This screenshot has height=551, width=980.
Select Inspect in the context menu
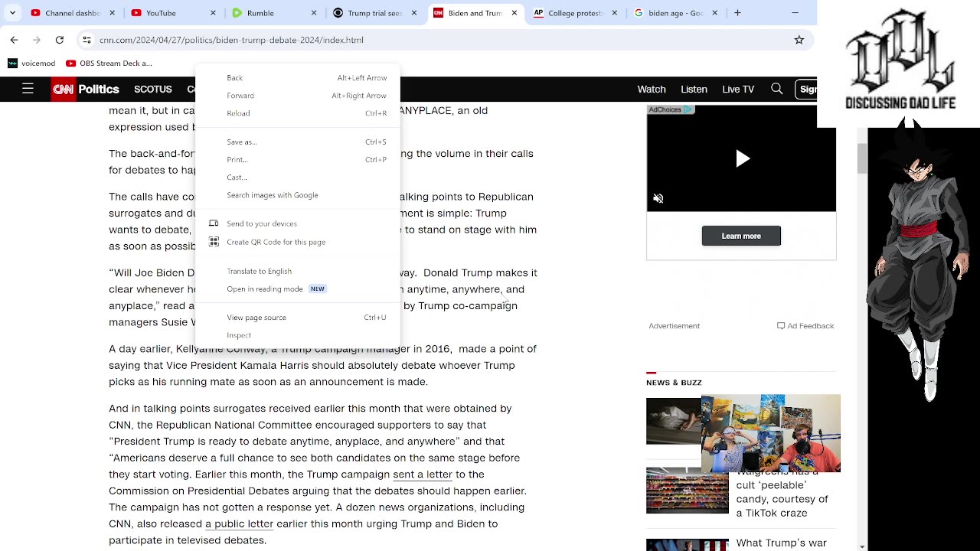(298, 334)
